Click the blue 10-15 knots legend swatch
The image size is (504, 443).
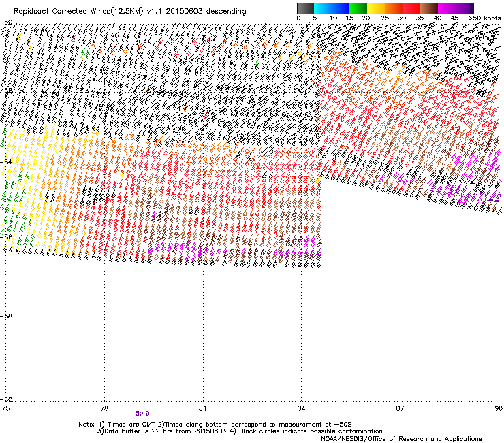coord(341,8)
